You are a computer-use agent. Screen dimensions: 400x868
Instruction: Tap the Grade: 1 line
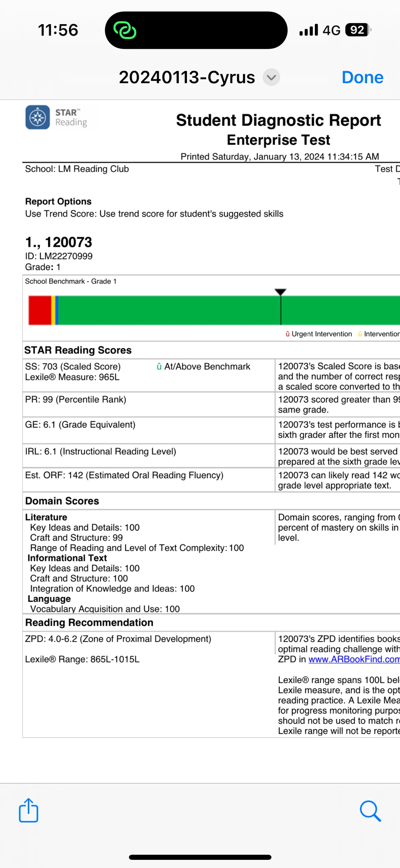click(x=43, y=267)
